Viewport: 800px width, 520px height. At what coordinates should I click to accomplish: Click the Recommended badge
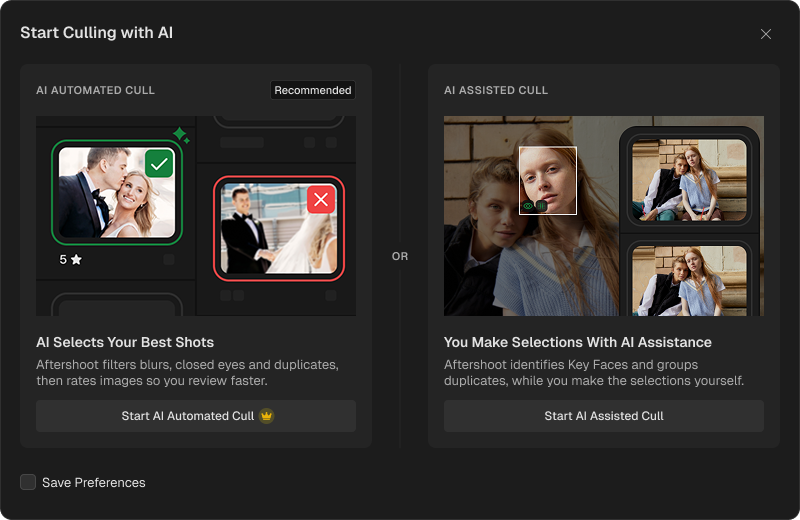point(313,90)
